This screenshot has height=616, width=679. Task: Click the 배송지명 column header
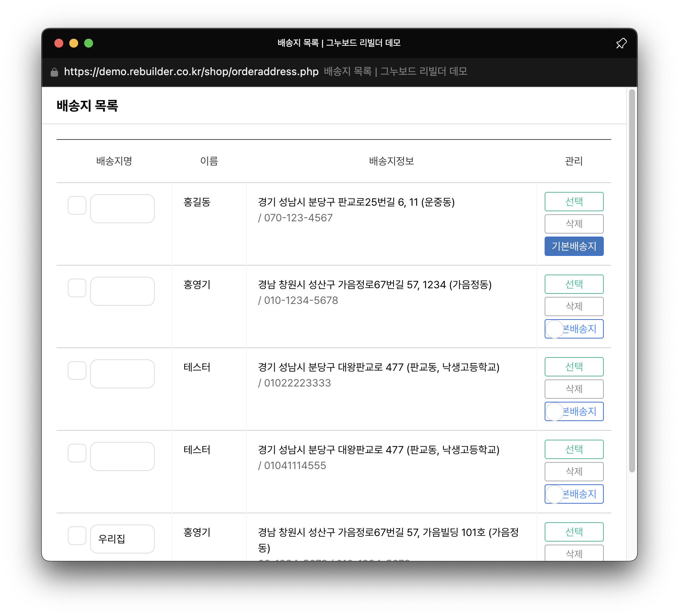coord(114,161)
